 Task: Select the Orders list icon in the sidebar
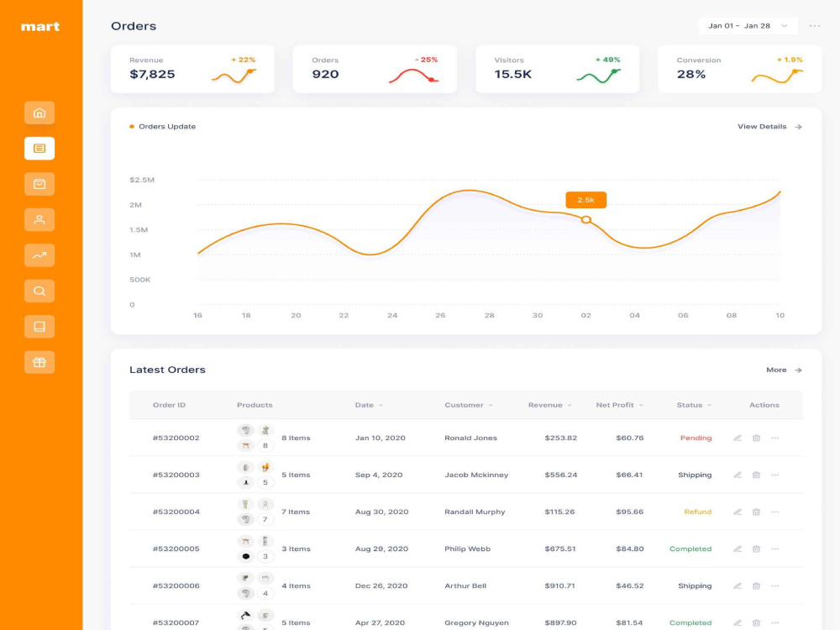point(39,149)
